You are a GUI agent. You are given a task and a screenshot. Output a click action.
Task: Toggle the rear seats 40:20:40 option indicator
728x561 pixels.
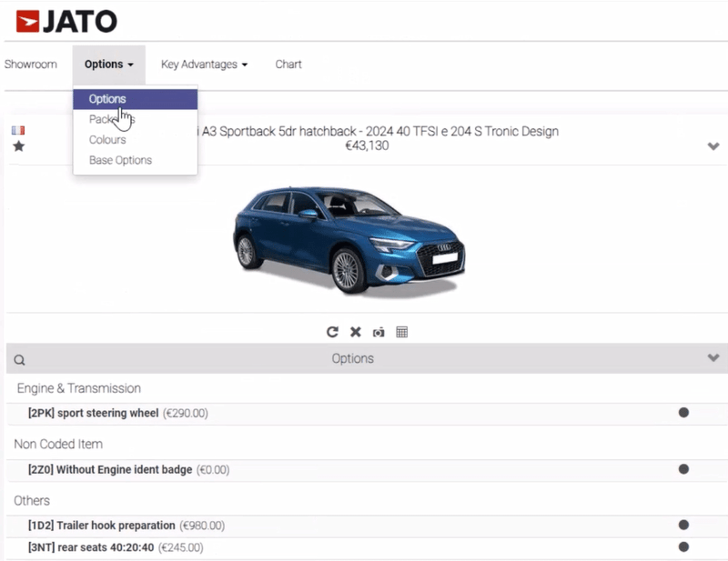pos(682,547)
